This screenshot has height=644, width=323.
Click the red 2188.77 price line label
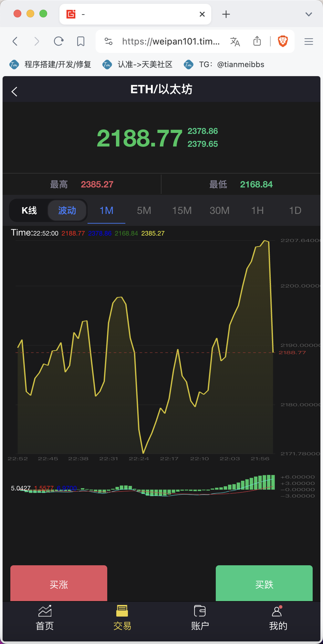click(x=292, y=353)
